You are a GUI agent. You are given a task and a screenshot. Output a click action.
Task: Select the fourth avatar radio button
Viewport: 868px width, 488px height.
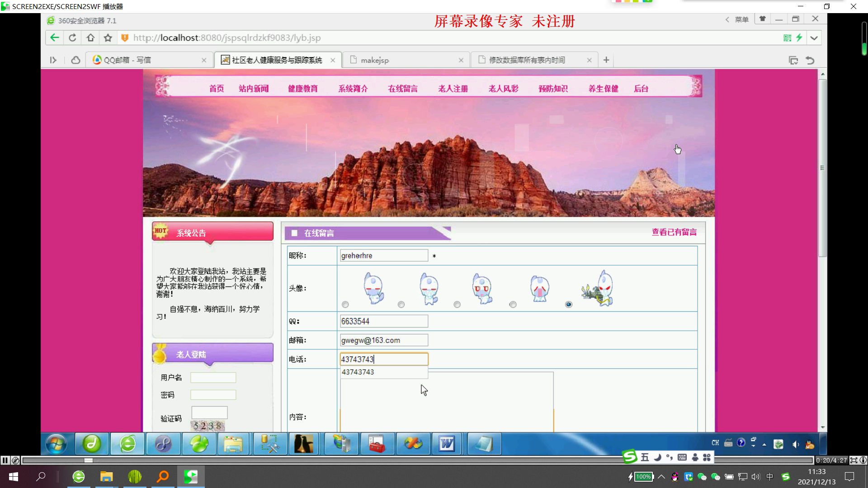click(513, 305)
